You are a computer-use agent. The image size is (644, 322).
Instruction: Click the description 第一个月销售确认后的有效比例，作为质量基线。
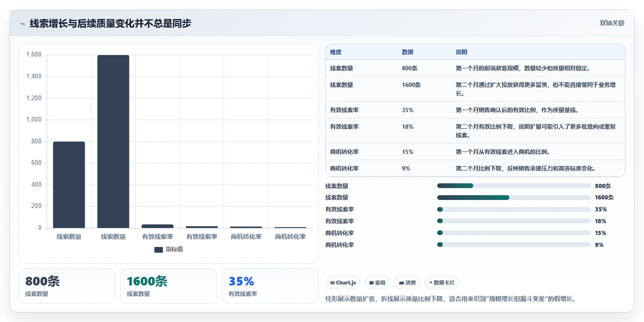517,110
